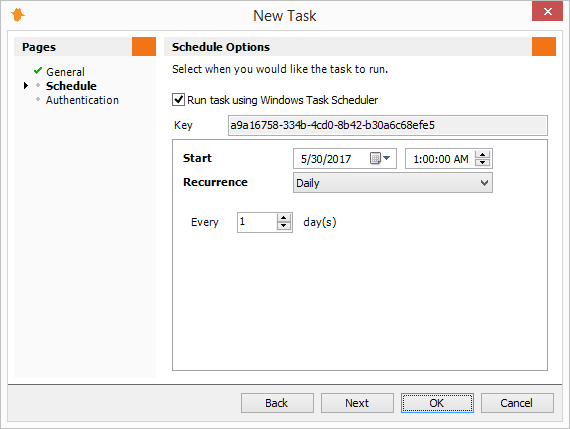
Task: Select the Schedule page in Pages list
Action: point(71,86)
